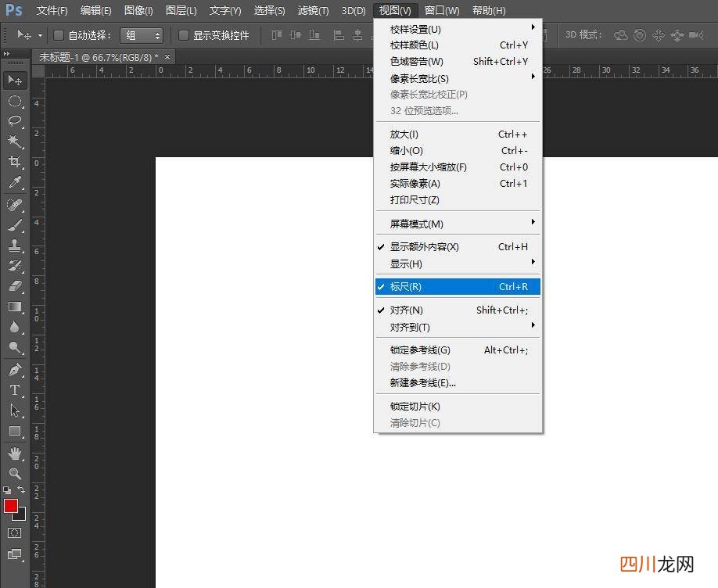Select the Gradient tool
Screen dimensions: 718x588
(x=15, y=307)
